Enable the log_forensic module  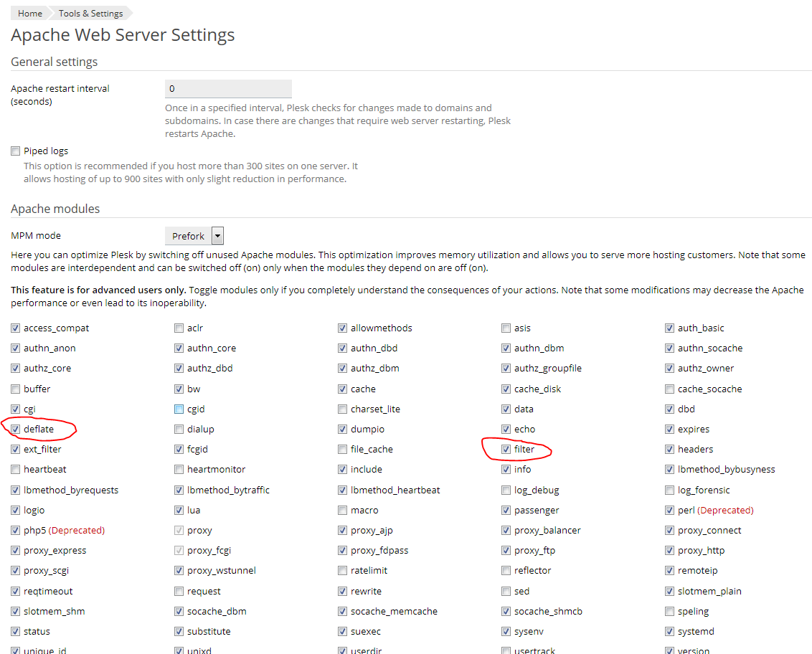click(670, 490)
